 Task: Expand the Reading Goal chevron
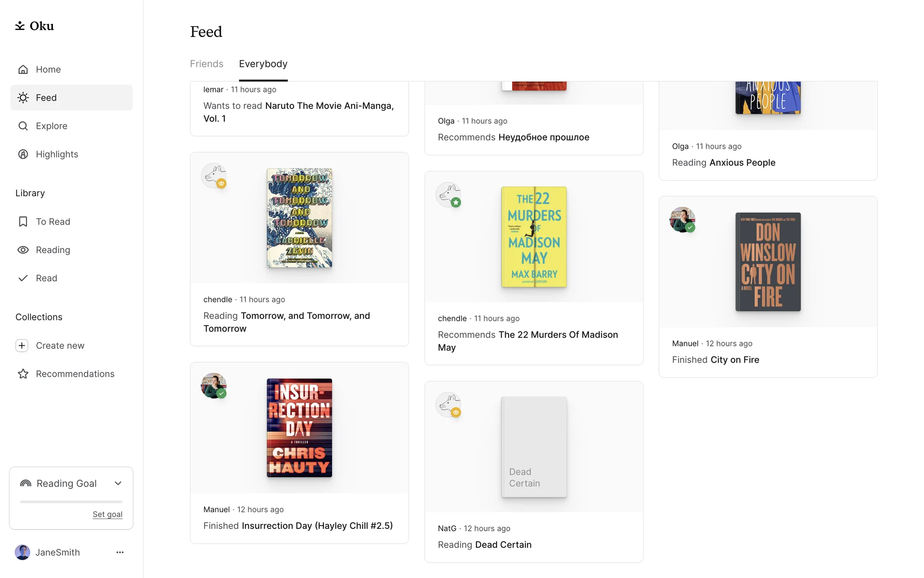click(118, 484)
